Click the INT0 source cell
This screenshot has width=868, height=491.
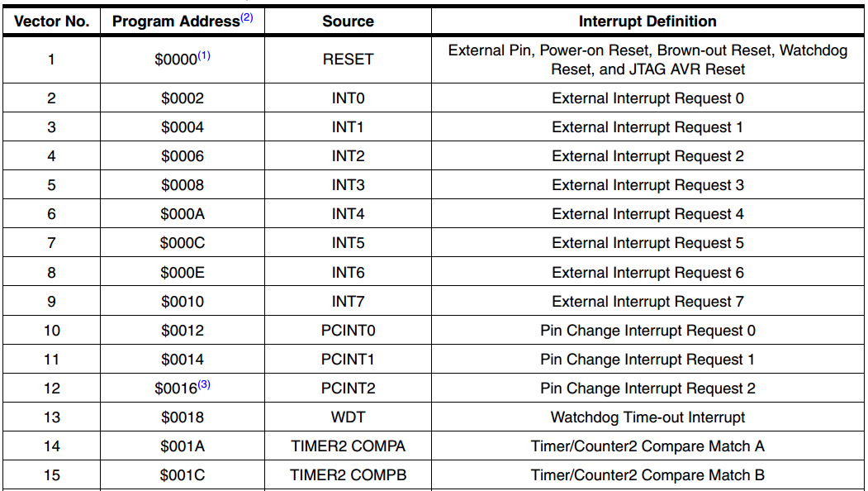pos(348,98)
